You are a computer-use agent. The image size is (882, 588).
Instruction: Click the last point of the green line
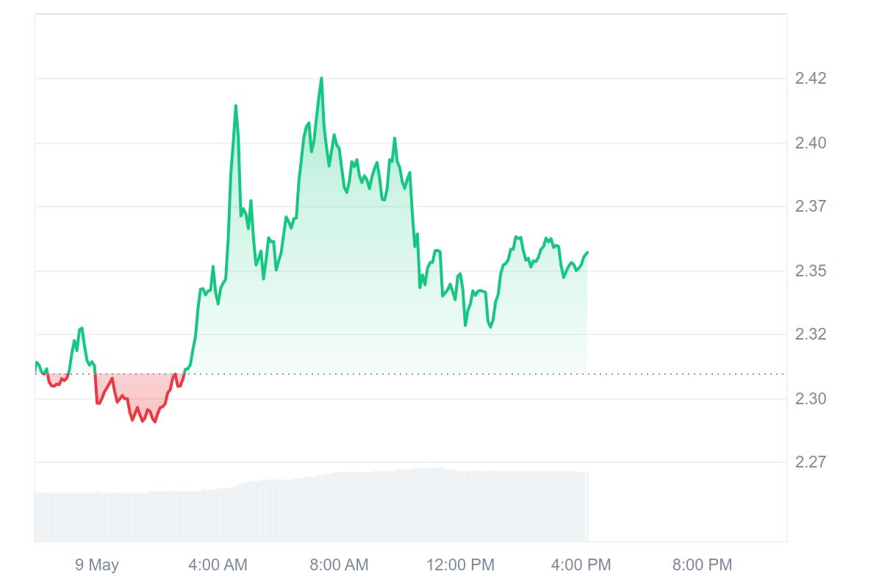point(587,253)
